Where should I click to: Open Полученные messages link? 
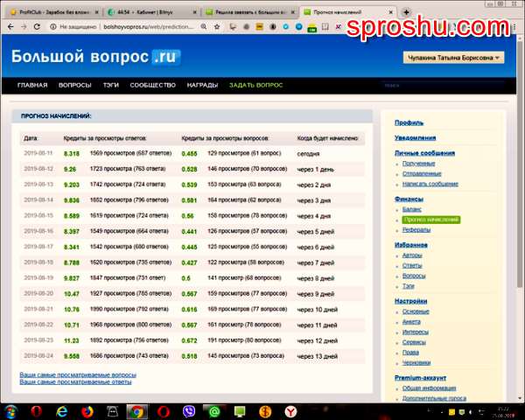tap(418, 164)
